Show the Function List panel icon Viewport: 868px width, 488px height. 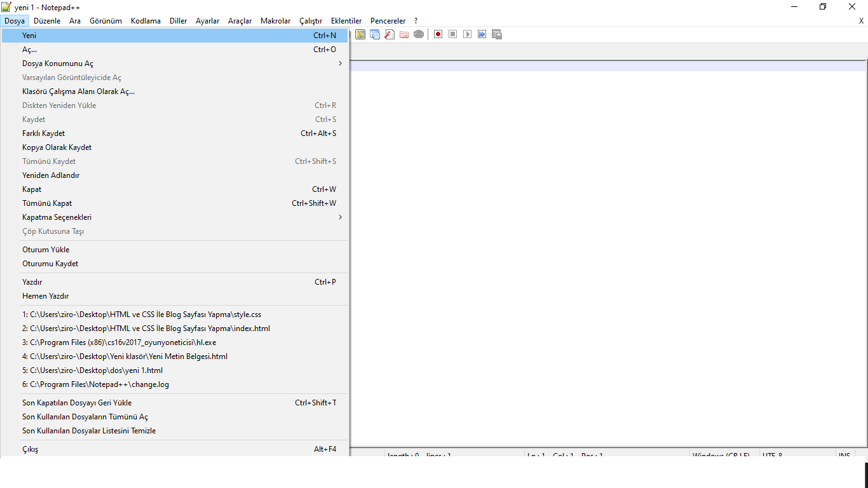point(390,34)
